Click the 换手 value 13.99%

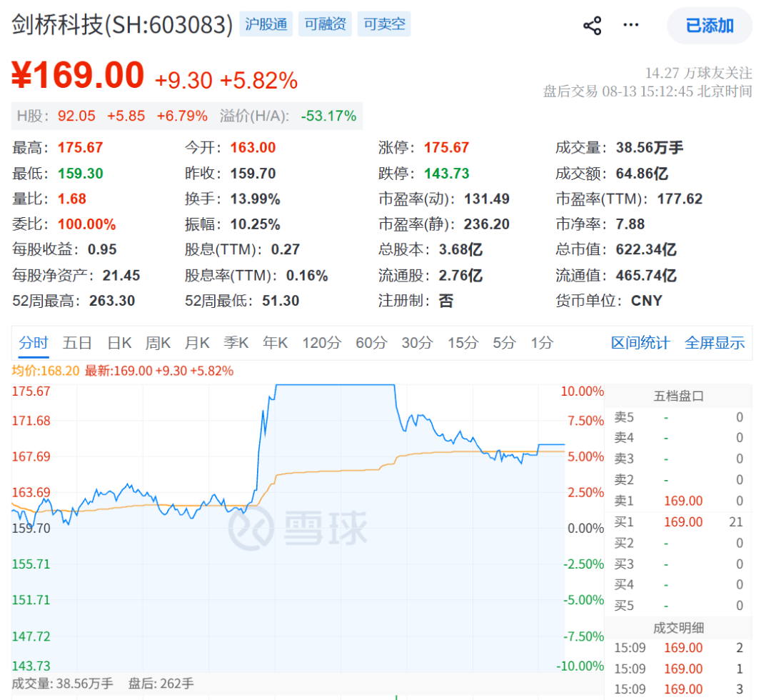click(x=255, y=199)
